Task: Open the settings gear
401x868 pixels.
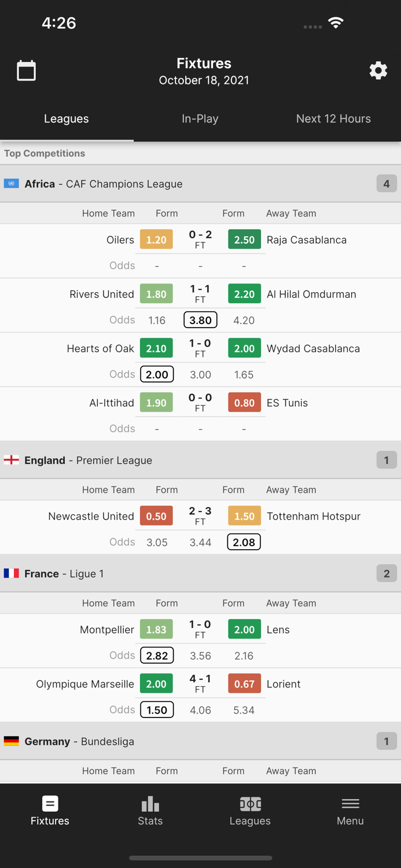Action: pos(378,70)
